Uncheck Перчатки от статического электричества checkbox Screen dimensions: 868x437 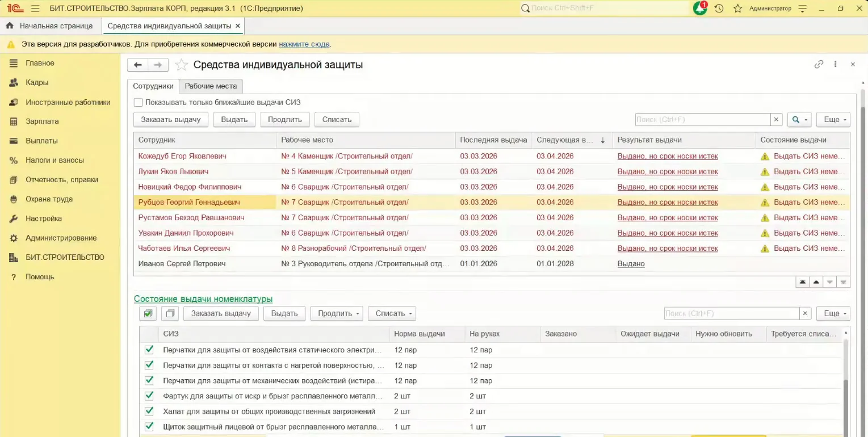click(149, 350)
